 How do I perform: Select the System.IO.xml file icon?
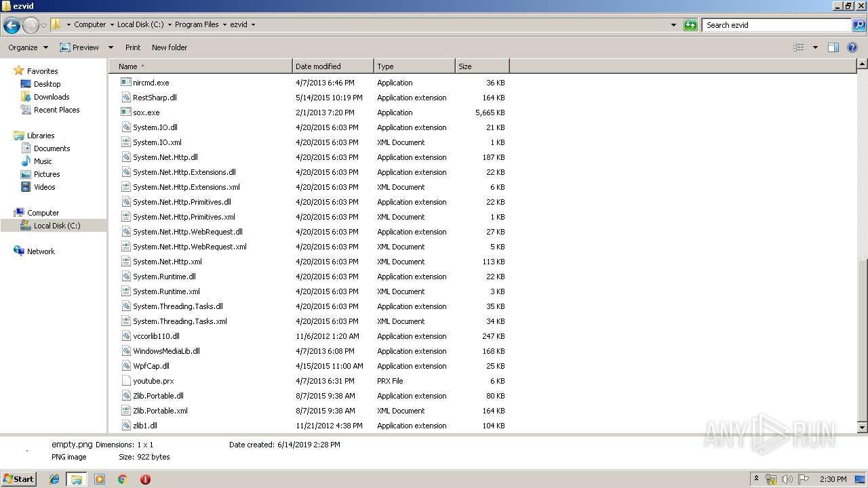pyautogui.click(x=125, y=142)
